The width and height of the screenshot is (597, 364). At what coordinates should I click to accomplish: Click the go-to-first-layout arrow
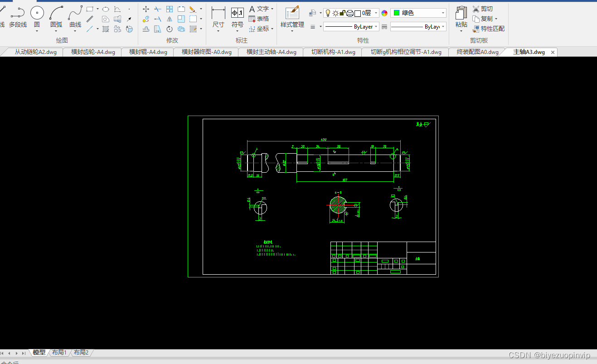(3, 353)
